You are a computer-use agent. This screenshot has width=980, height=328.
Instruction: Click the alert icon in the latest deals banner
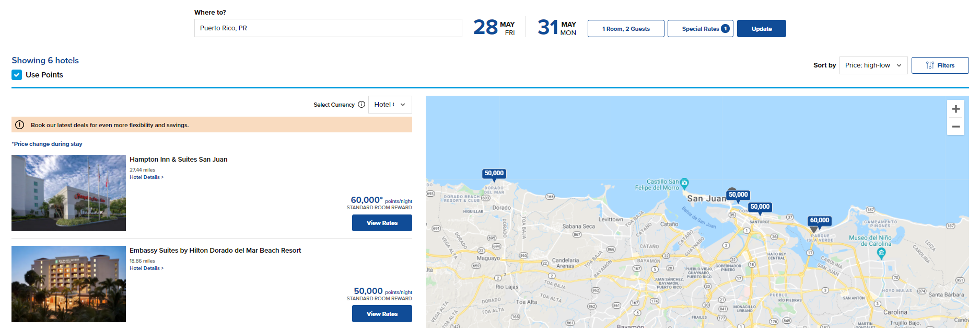pos(20,125)
